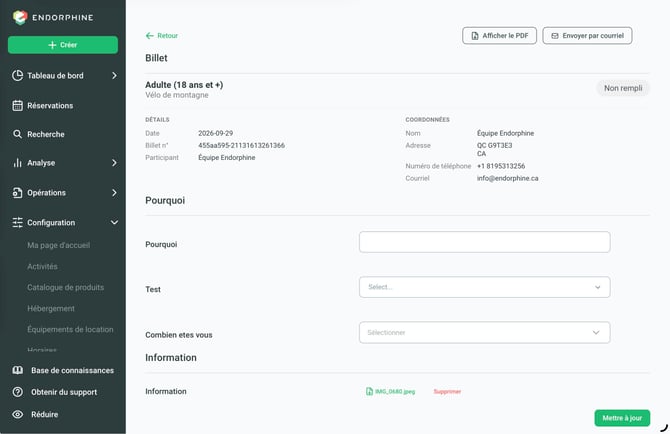Open Tableau de bord pie chart icon
670x434 pixels.
pos(18,76)
